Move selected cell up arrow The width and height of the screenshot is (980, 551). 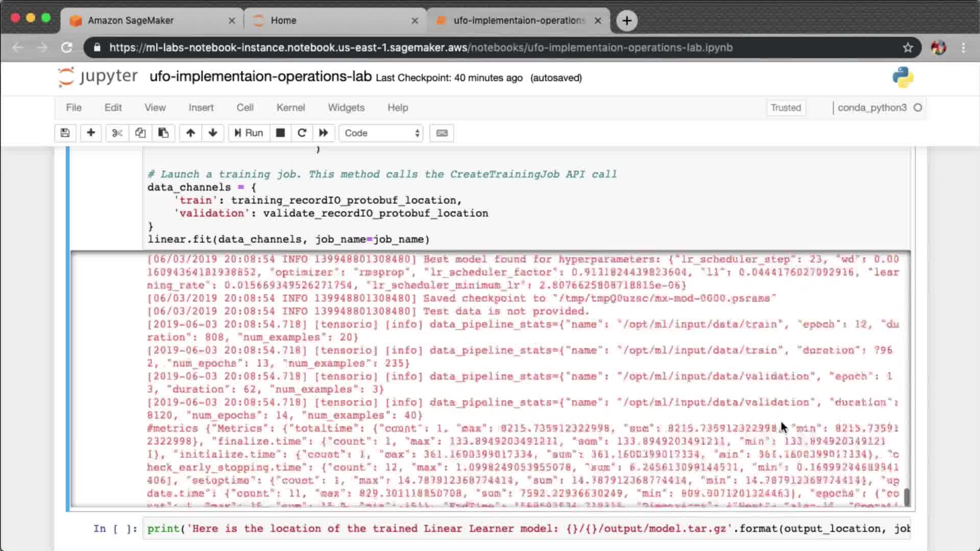(x=190, y=133)
